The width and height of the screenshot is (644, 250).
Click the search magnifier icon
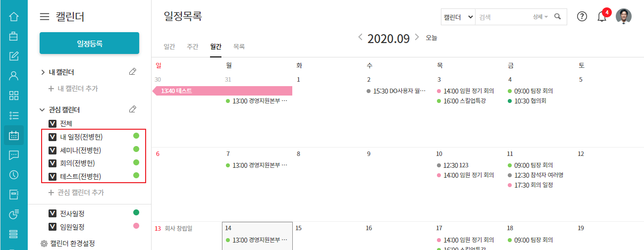click(x=558, y=17)
